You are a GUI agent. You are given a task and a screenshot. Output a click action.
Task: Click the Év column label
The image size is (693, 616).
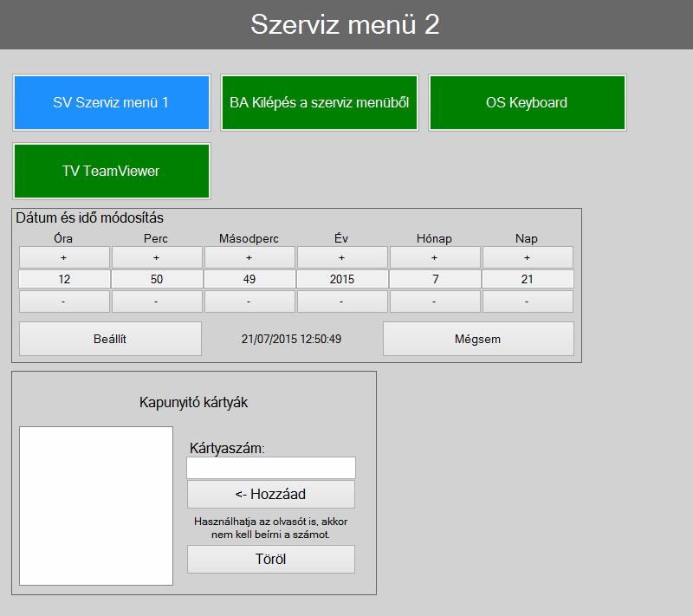point(341,238)
